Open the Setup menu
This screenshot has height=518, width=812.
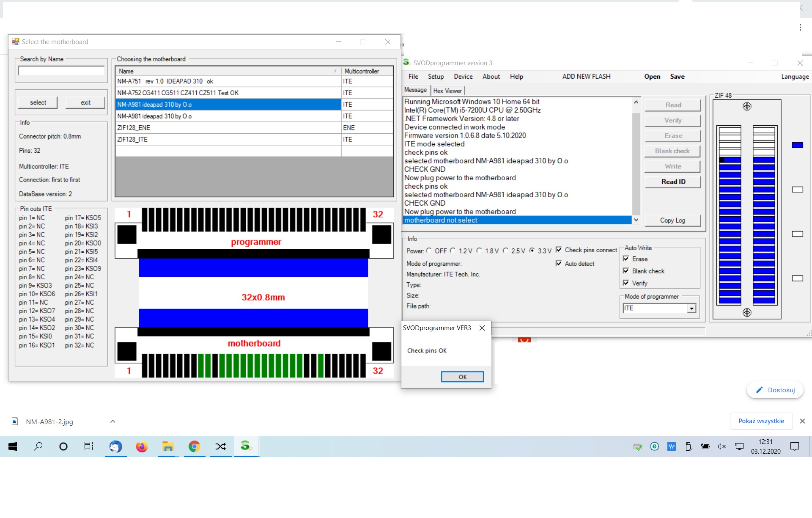436,77
